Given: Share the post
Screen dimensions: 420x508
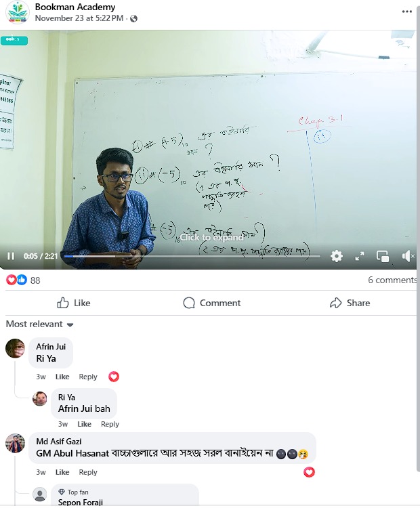Looking at the screenshot, I should [350, 303].
